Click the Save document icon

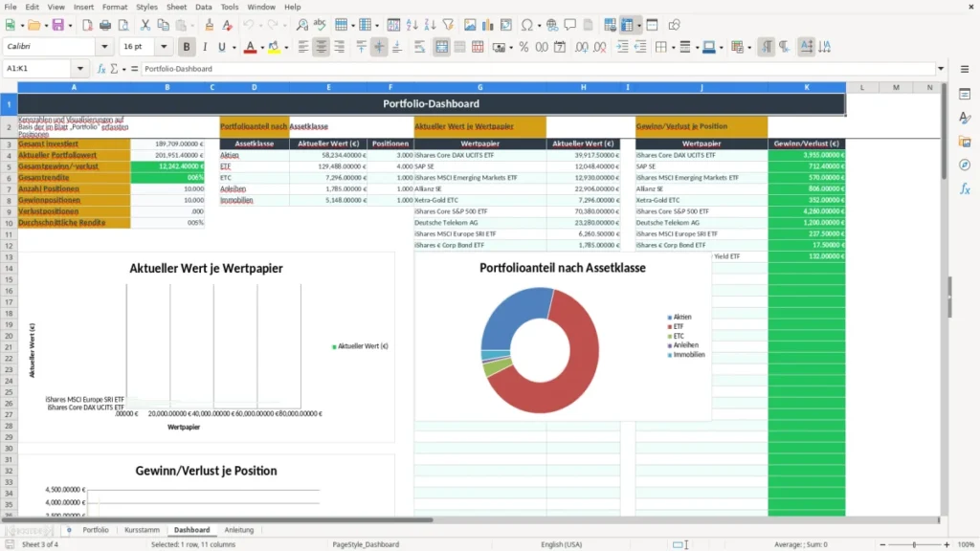point(58,25)
